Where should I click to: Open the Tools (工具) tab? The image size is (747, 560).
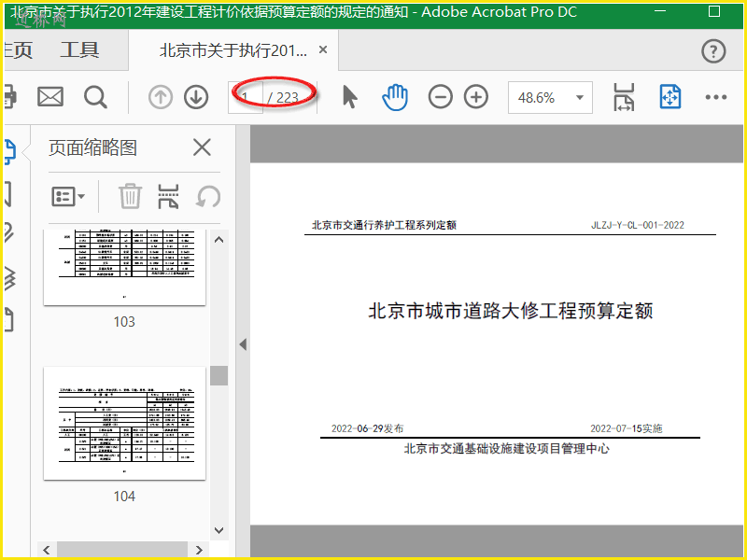79,50
